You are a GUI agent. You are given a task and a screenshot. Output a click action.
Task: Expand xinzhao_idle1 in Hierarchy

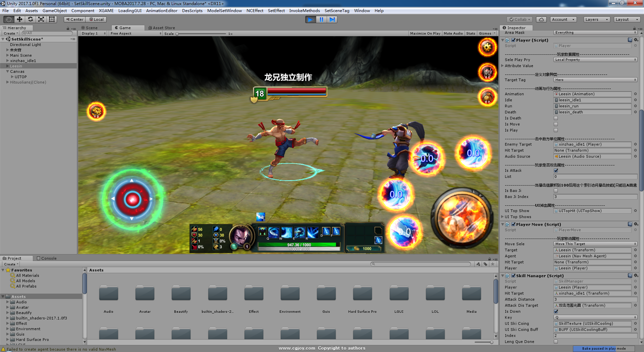(x=7, y=61)
